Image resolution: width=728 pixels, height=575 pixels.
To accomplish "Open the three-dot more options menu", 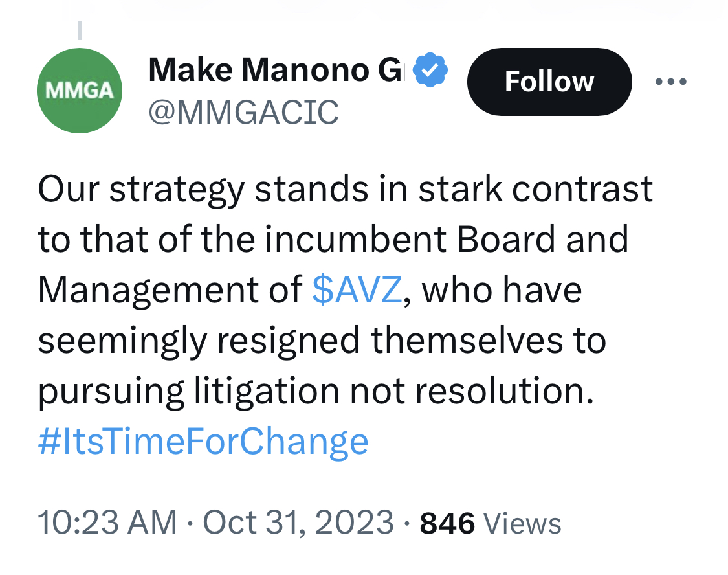I will coord(670,82).
